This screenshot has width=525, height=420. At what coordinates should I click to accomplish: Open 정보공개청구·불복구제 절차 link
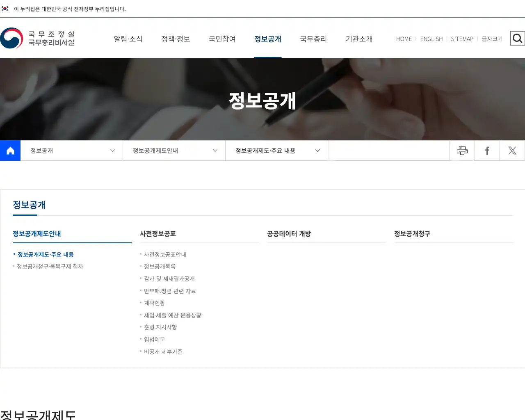pos(50,267)
